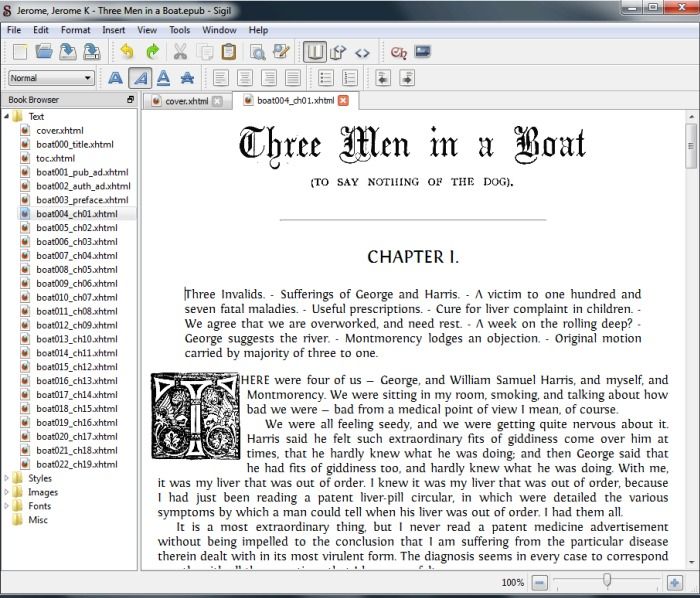Viewport: 700px width, 598px height.
Task: Click the Save As icon
Action: 92,52
